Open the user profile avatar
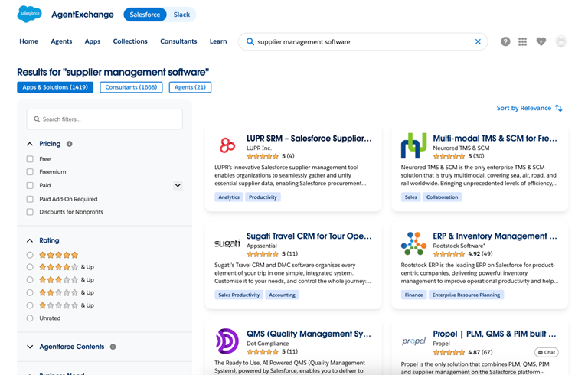Image resolution: width=588 pixels, height=375 pixels. [x=561, y=41]
